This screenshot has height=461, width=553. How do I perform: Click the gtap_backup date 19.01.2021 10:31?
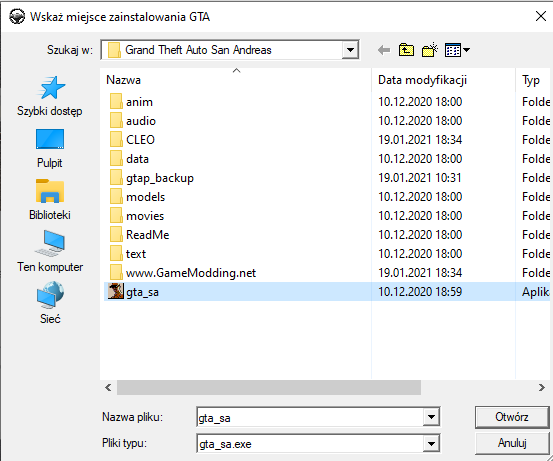coord(420,178)
